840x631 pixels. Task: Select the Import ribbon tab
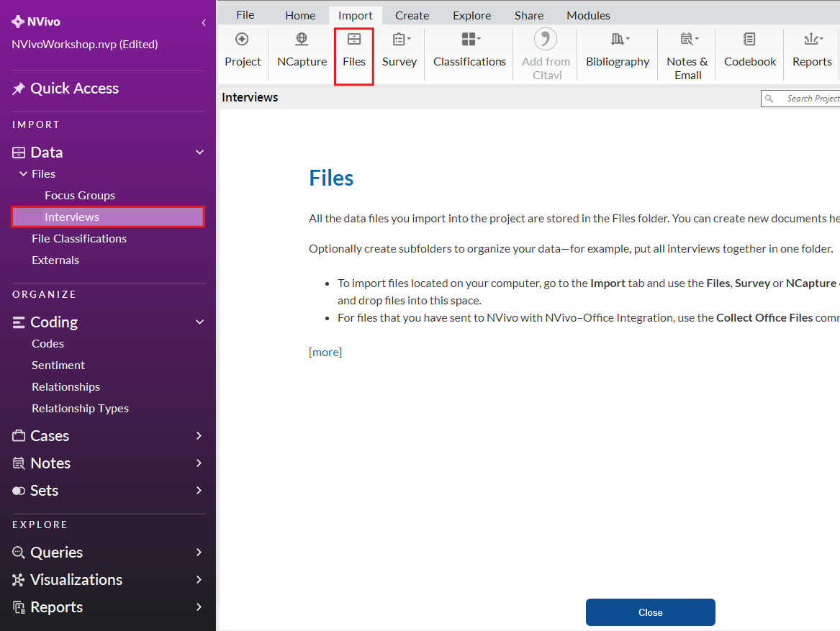pos(355,16)
